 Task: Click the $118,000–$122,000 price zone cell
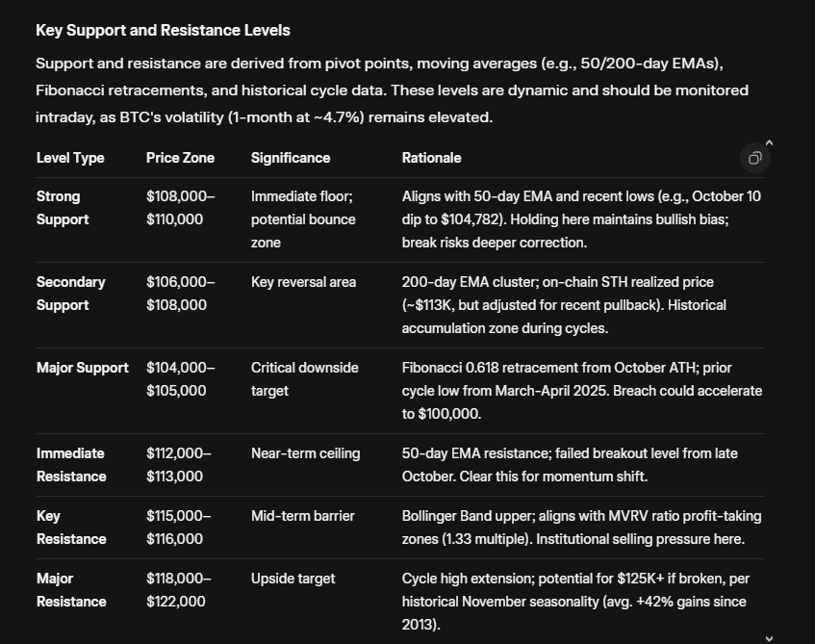click(x=180, y=590)
